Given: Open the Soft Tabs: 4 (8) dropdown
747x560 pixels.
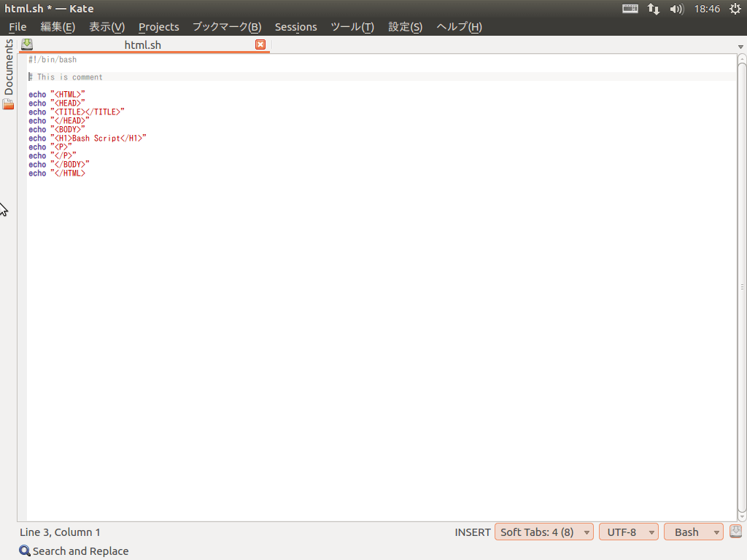Looking at the screenshot, I should click(x=544, y=532).
